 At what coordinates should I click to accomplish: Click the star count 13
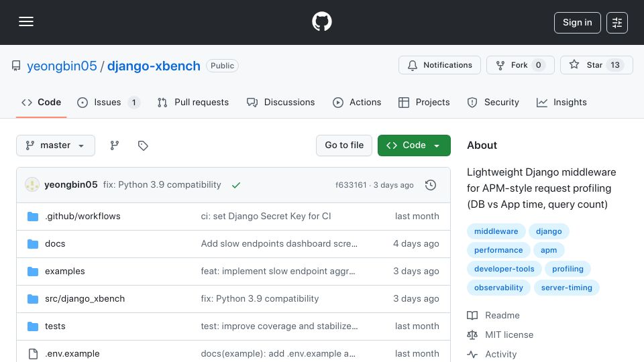click(615, 65)
